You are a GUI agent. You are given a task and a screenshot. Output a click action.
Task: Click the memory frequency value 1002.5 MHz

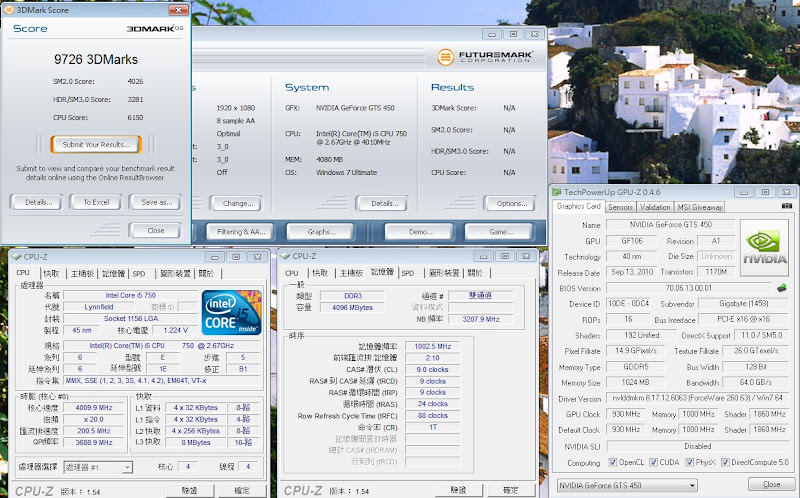pyautogui.click(x=433, y=346)
